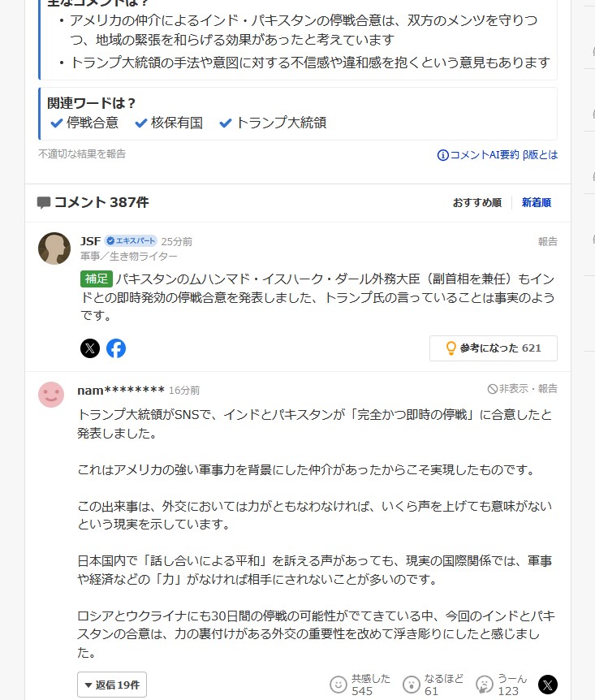
Task: Click the 参考になった 621 button
Action: (494, 348)
